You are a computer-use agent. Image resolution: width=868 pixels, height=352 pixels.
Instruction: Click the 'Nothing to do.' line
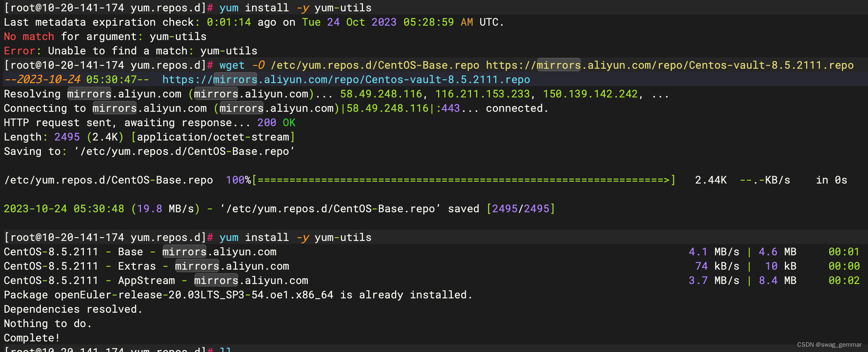pos(48,323)
